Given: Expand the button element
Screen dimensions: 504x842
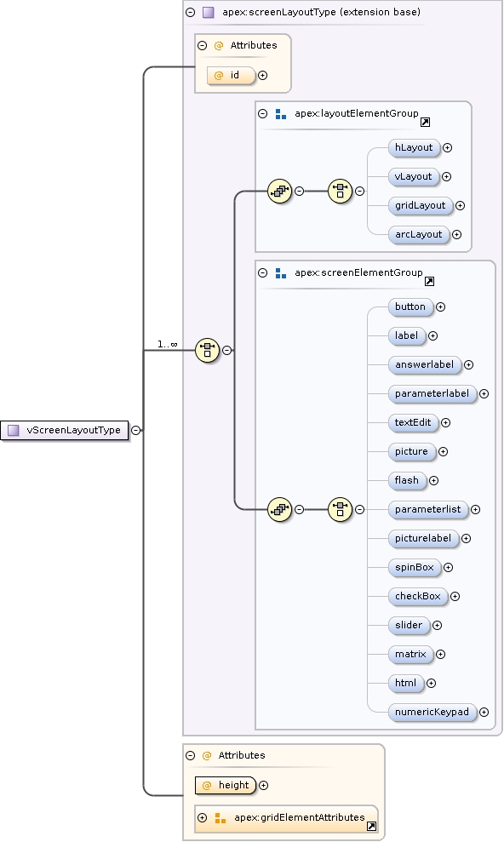Looking at the screenshot, I should click(441, 307).
